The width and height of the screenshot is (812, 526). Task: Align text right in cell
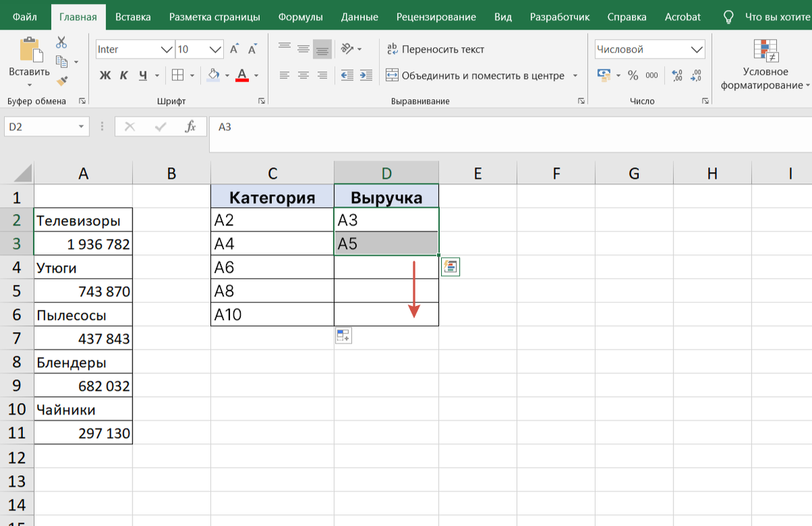(322, 75)
